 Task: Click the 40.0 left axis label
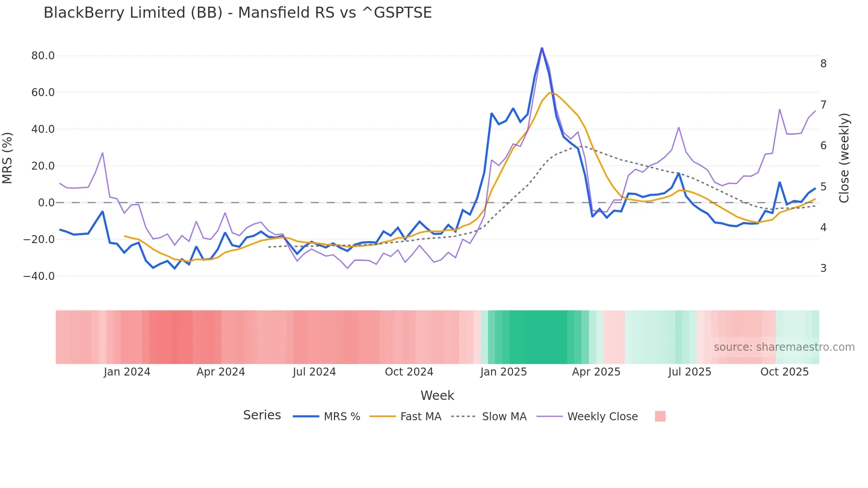(43, 129)
